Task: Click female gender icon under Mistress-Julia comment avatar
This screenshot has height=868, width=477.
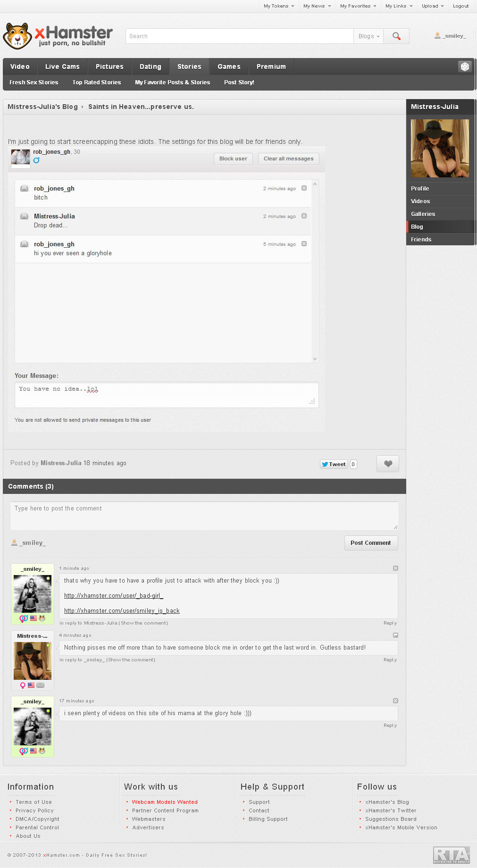Action: pyautogui.click(x=23, y=685)
